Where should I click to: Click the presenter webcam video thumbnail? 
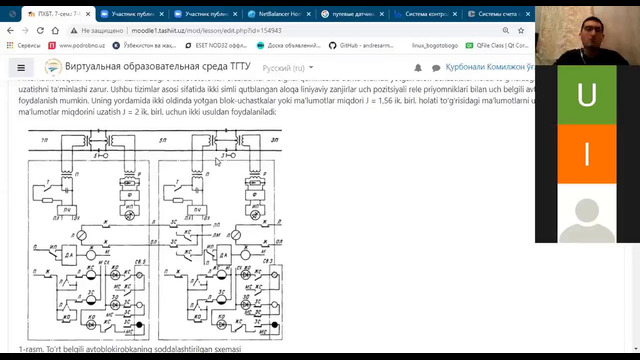click(587, 36)
